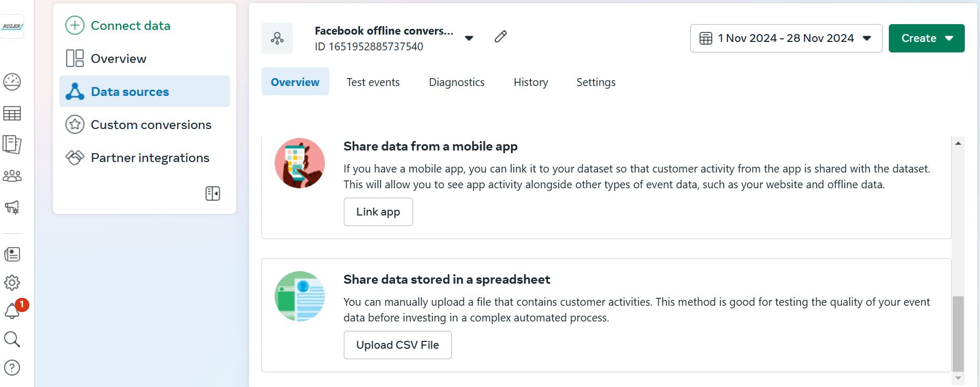Check notifications via the bell icon
Screen dimensions: 980x387
[x=12, y=311]
